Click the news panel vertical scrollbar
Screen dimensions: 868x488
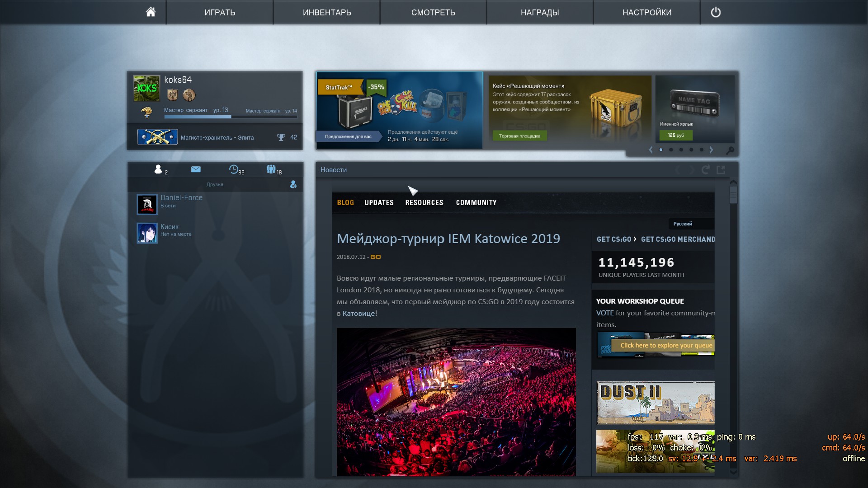pos(733,194)
